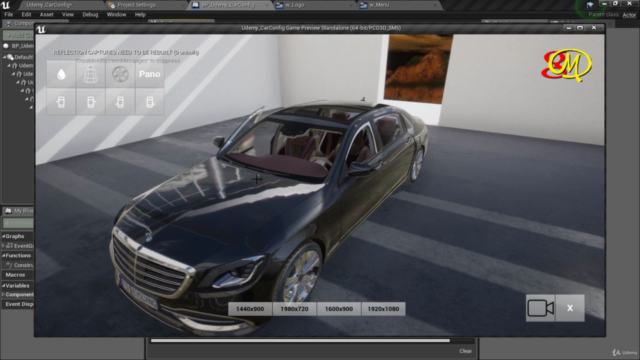The height and width of the screenshot is (360, 640).
Task: Click the horizontal scrollbar below preview
Action: tap(300, 340)
